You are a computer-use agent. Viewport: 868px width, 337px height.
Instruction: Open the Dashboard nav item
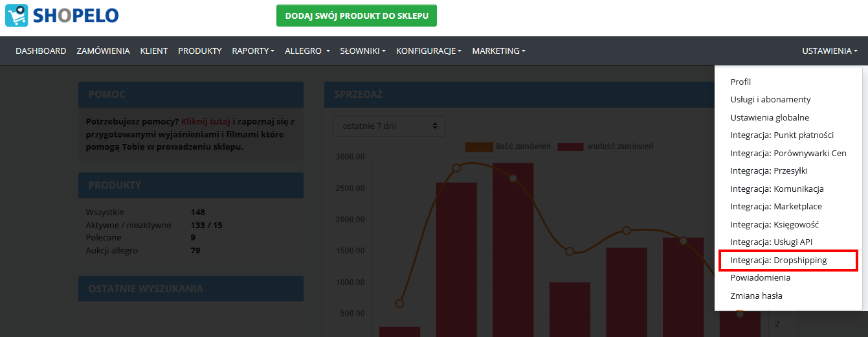(41, 51)
